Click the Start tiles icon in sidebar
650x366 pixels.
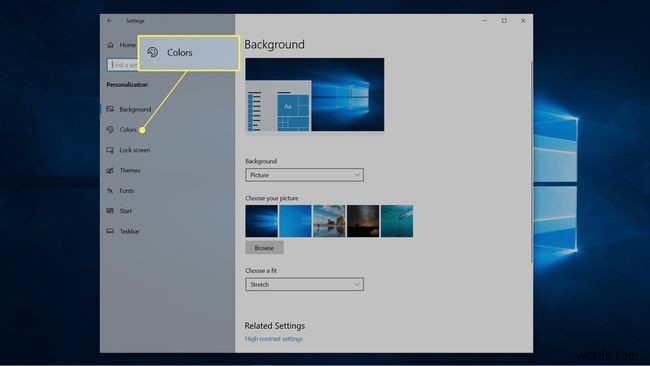pos(110,211)
